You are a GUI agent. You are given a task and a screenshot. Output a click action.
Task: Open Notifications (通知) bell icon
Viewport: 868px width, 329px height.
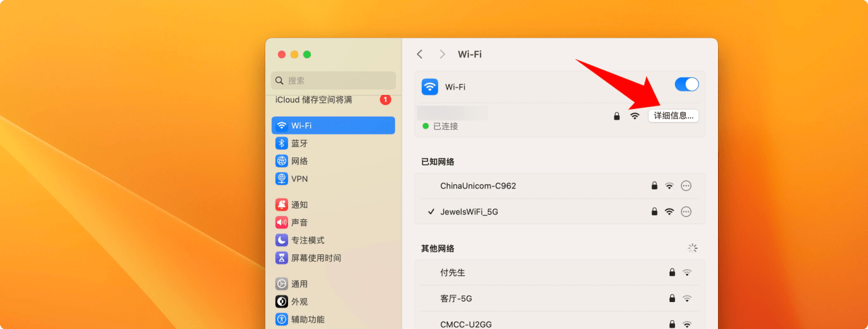click(x=282, y=205)
